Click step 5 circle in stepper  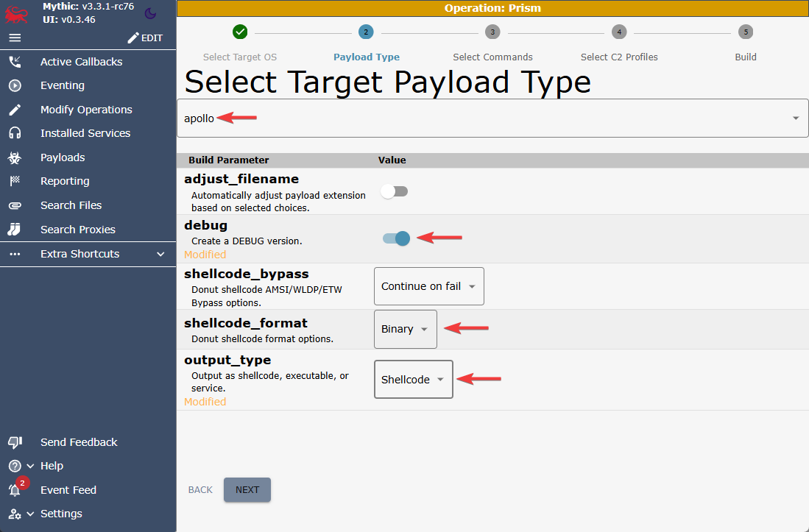[746, 32]
